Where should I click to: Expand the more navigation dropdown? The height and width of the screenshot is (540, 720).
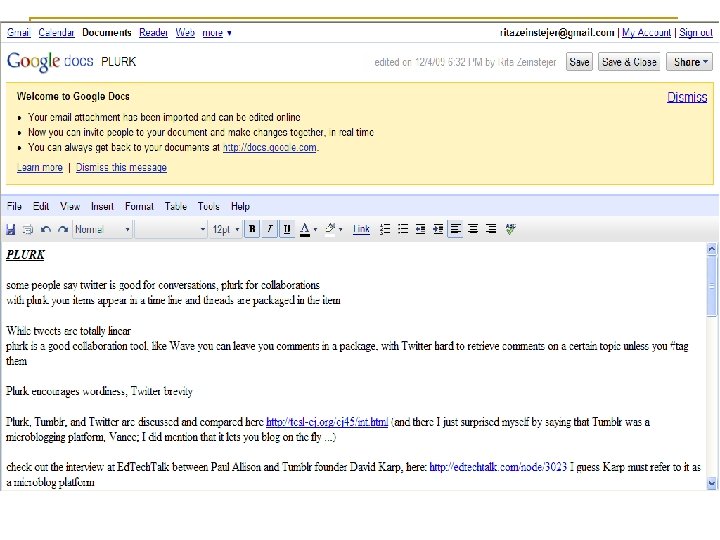(217, 33)
